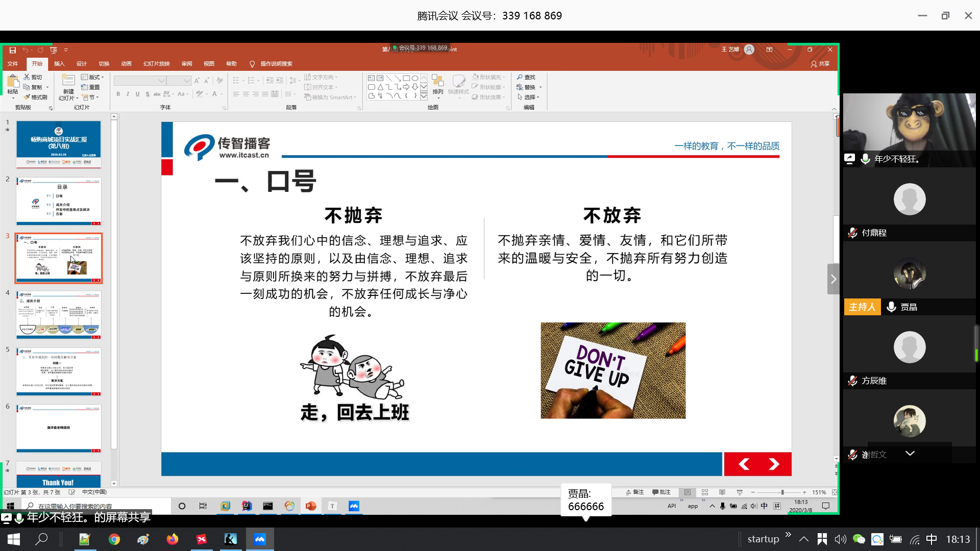Toggle bold formatting

pos(118,94)
